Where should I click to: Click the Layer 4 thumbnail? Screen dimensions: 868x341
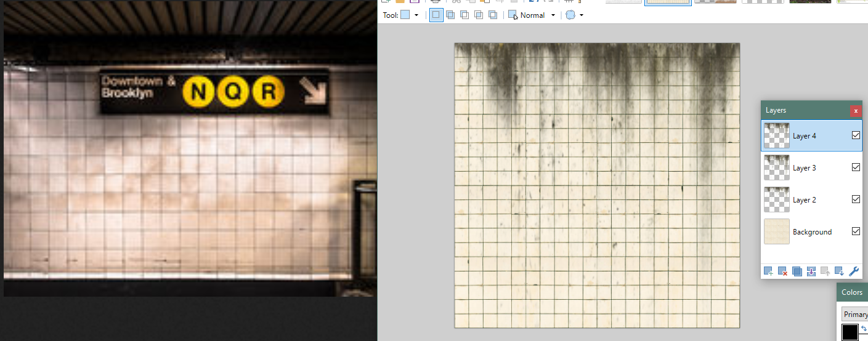point(777,135)
